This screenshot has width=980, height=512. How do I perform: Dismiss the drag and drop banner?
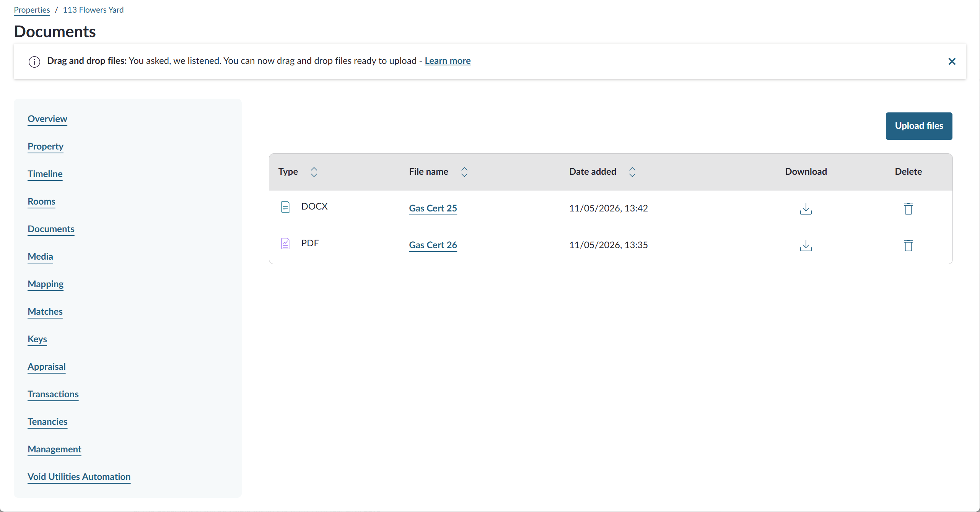[x=952, y=61]
